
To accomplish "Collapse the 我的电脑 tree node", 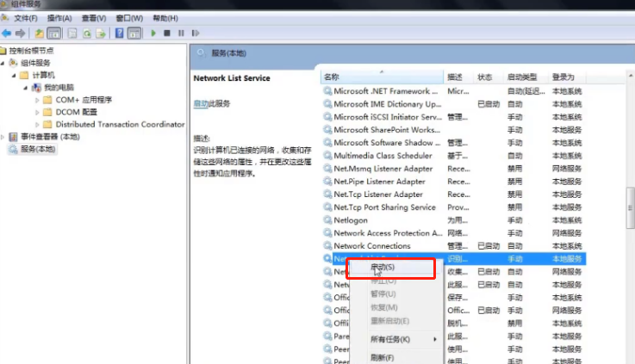I will tap(26, 88).
